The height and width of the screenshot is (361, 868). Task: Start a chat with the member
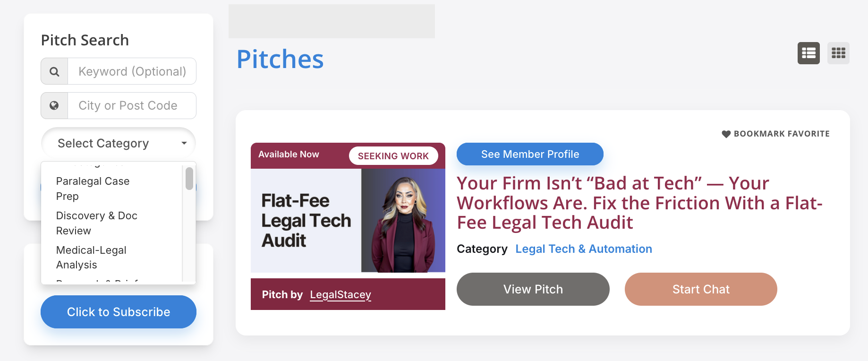[x=701, y=289]
